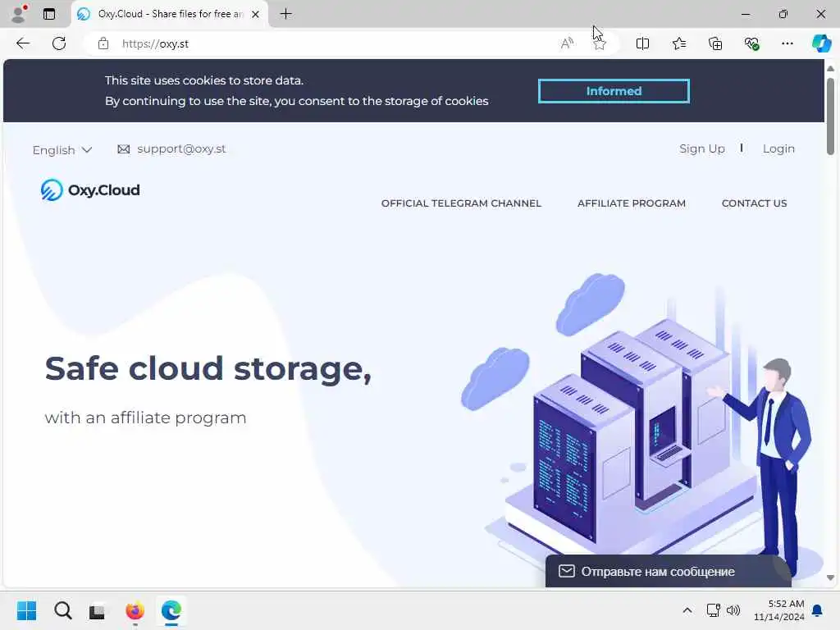This screenshot has width=840, height=630.
Task: Click the scrollbar down arrow
Action: (830, 577)
